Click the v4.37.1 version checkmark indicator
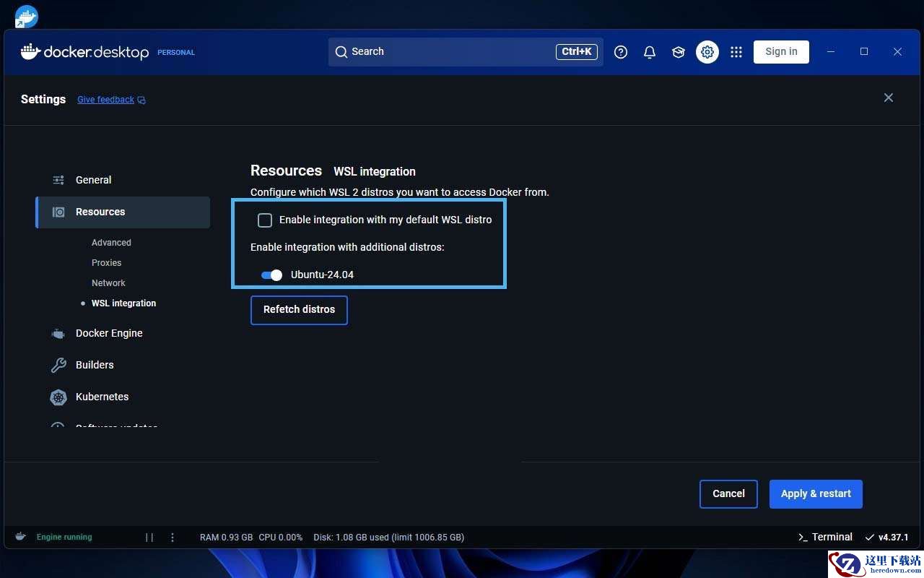924x578 pixels. click(886, 538)
